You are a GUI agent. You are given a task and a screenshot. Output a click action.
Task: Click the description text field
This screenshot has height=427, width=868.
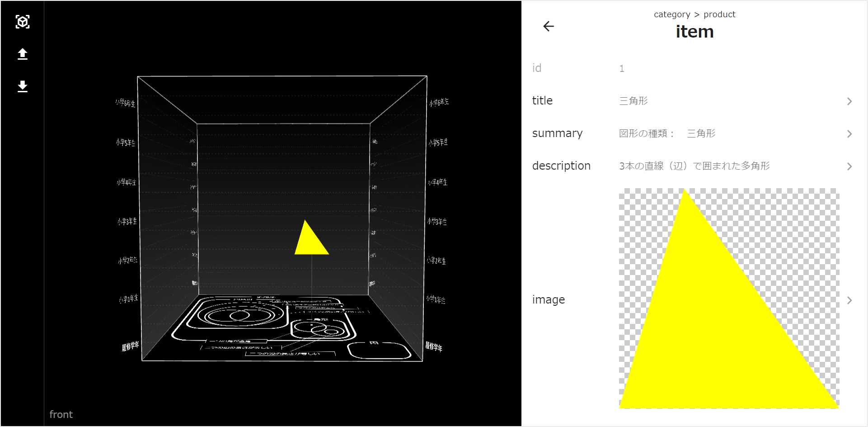[694, 166]
